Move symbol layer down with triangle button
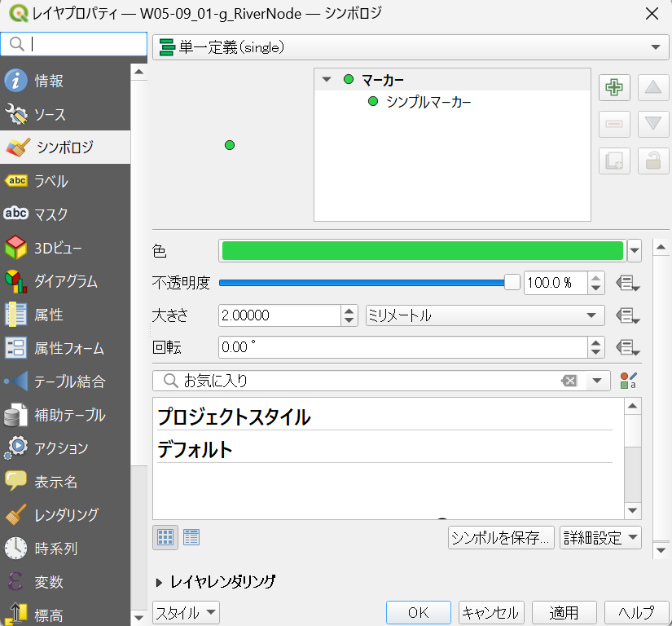The height and width of the screenshot is (626, 672). (x=653, y=125)
